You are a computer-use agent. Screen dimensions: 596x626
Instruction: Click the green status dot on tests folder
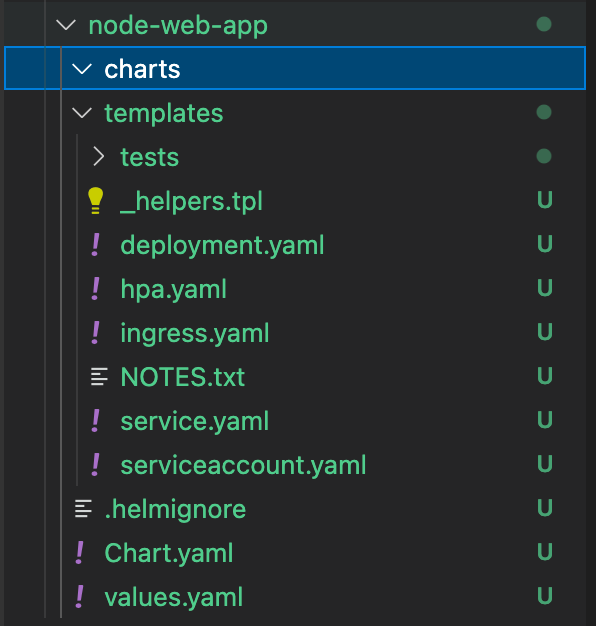tap(544, 156)
